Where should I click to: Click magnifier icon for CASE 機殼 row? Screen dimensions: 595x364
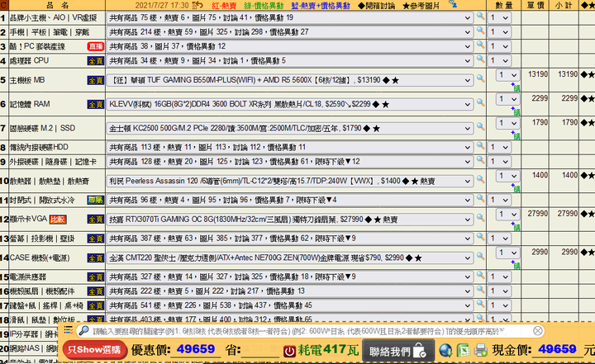tap(480, 257)
